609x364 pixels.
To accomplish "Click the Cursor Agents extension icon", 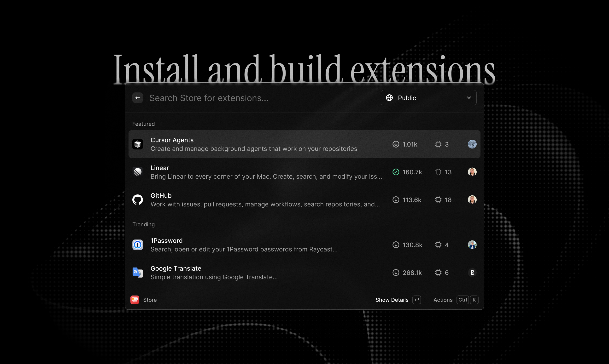I will pos(138,144).
